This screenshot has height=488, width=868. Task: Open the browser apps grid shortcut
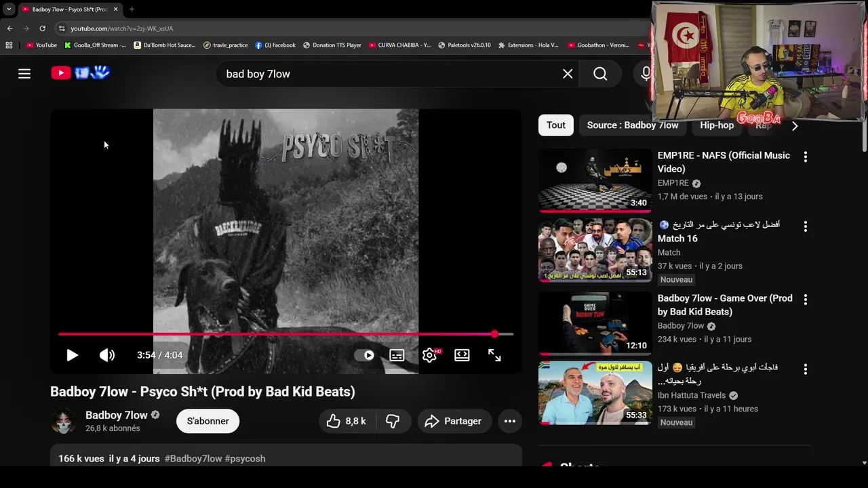9,45
